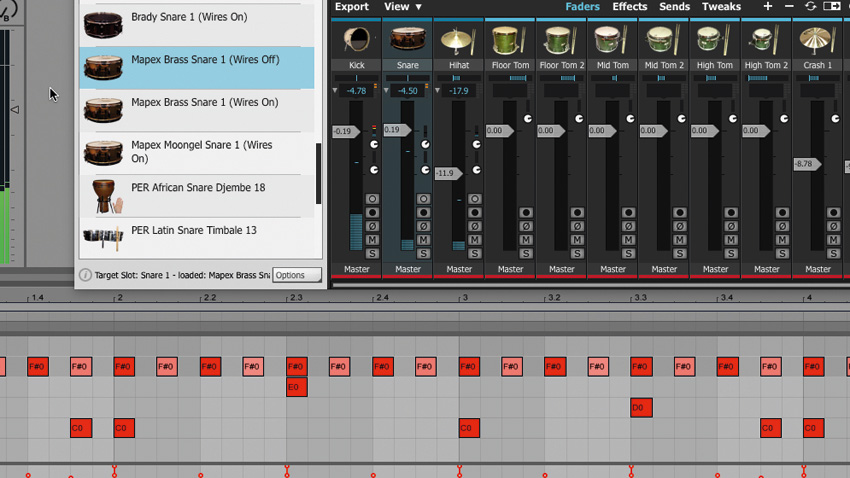This screenshot has height=478, width=850.
Task: Click the Crash 1 cymbal icon
Action: click(817, 40)
